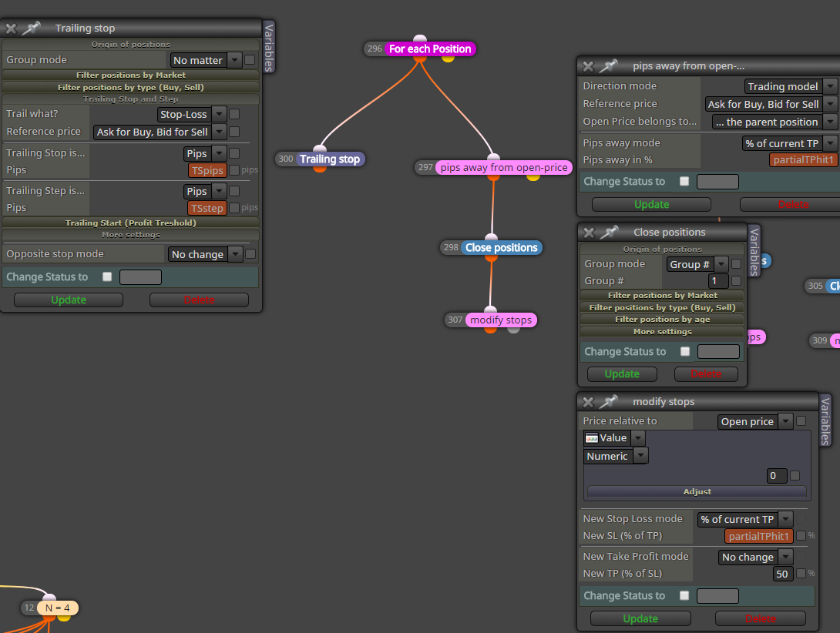This screenshot has height=633, width=840.
Task: Pin the Trailing stop panel
Action: click(32, 28)
